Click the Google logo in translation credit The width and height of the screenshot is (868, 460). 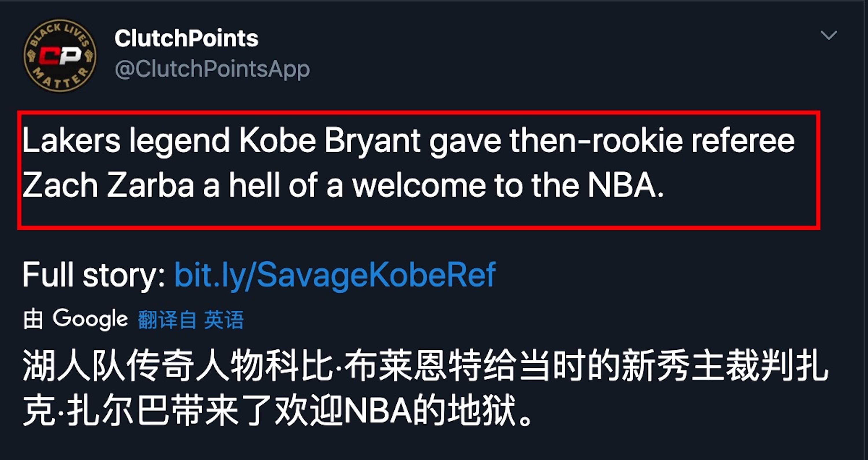90,319
